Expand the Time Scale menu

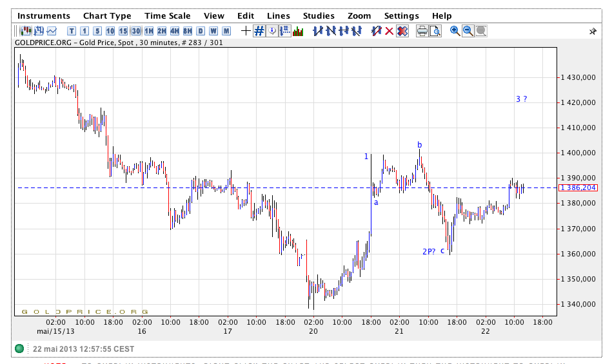click(167, 15)
